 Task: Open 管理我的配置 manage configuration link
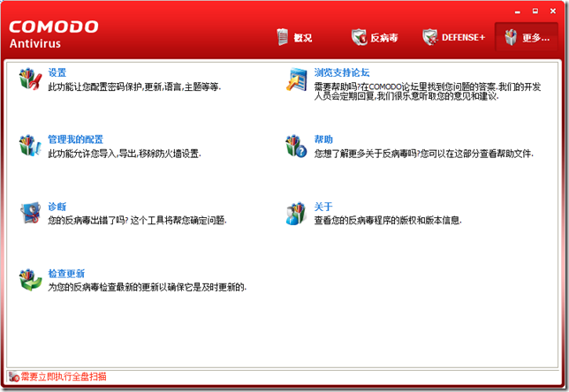(x=76, y=139)
